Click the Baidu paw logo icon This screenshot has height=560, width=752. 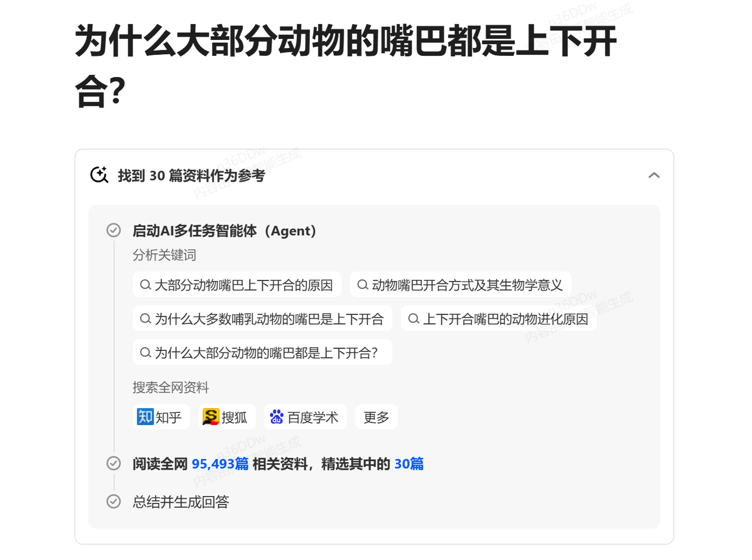coord(276,417)
